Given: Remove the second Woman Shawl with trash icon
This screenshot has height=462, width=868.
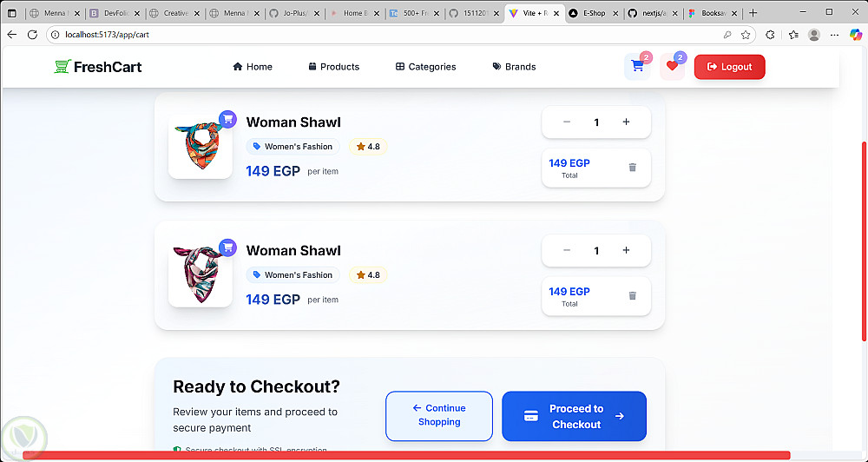Looking at the screenshot, I should pyautogui.click(x=633, y=296).
